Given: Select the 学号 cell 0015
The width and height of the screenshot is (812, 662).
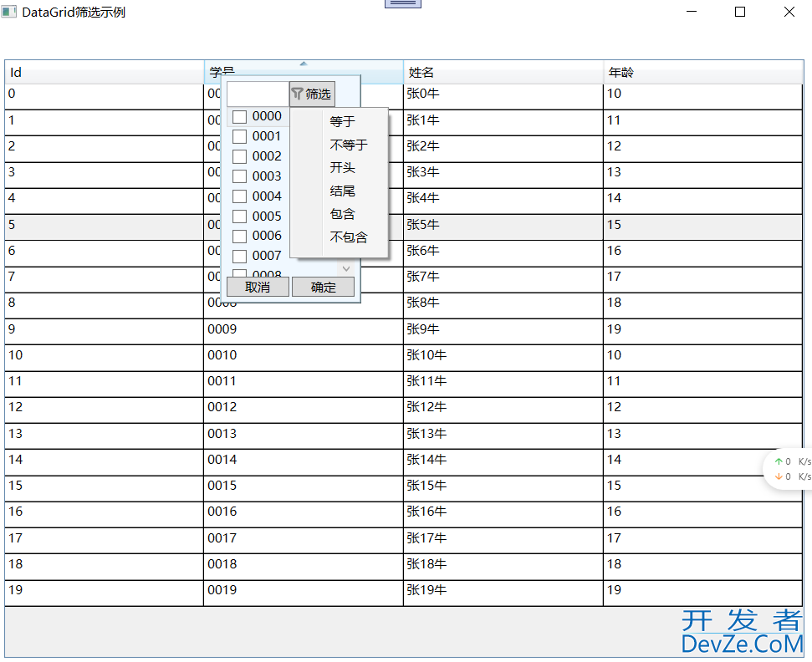Looking at the screenshot, I should [304, 489].
